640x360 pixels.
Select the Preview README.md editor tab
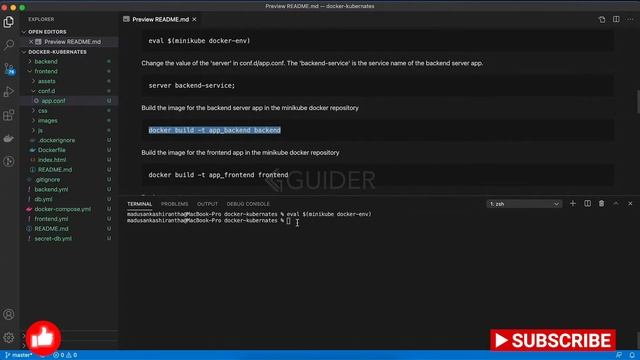[160, 19]
